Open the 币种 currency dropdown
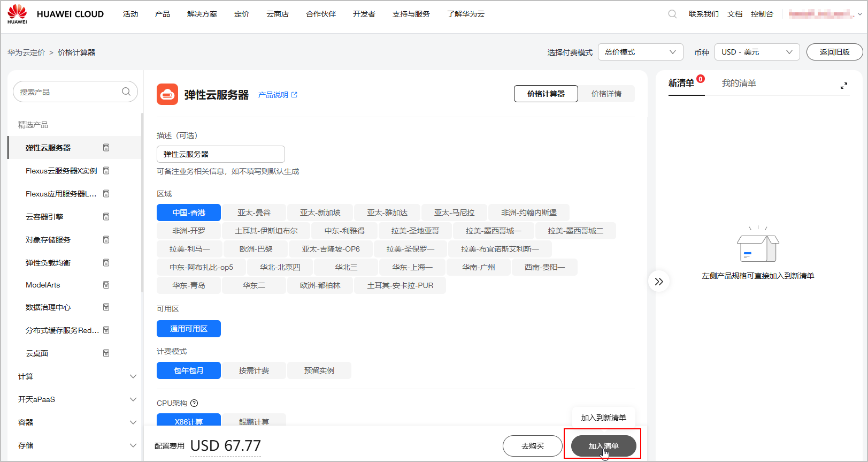868x462 pixels. (x=757, y=52)
